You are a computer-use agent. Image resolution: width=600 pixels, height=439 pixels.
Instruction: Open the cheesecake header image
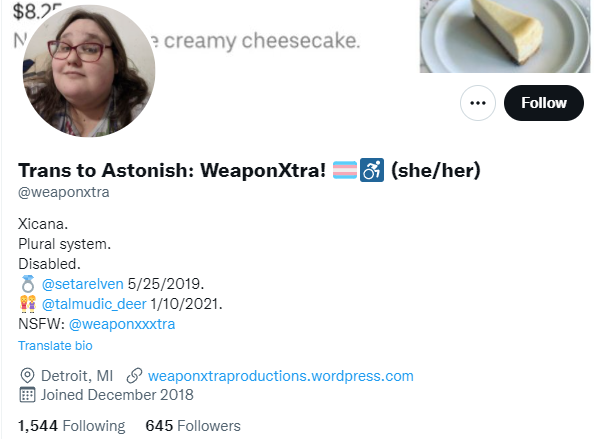pyautogui.click(x=505, y=36)
